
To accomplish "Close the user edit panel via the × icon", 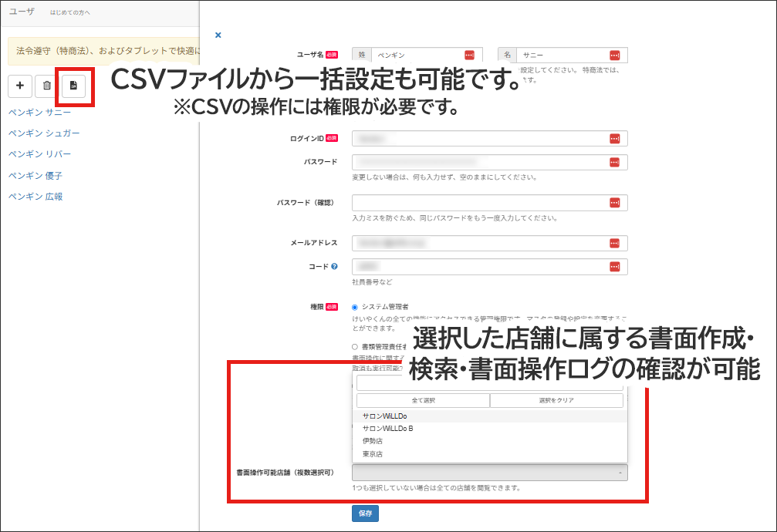I will [218, 35].
